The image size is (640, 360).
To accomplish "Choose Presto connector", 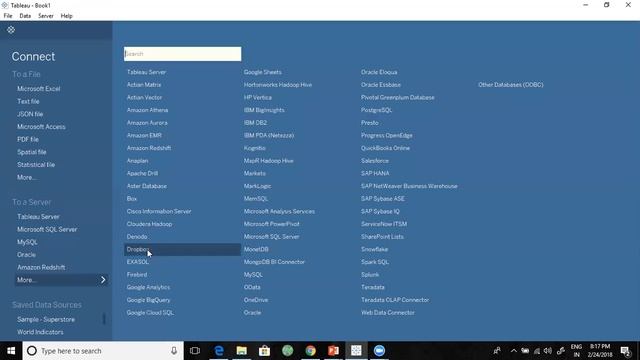I will pyautogui.click(x=369, y=122).
